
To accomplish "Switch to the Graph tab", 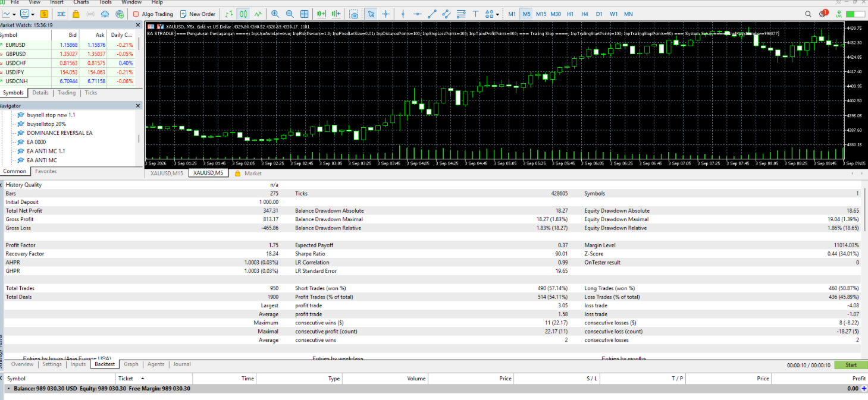I will (131, 364).
